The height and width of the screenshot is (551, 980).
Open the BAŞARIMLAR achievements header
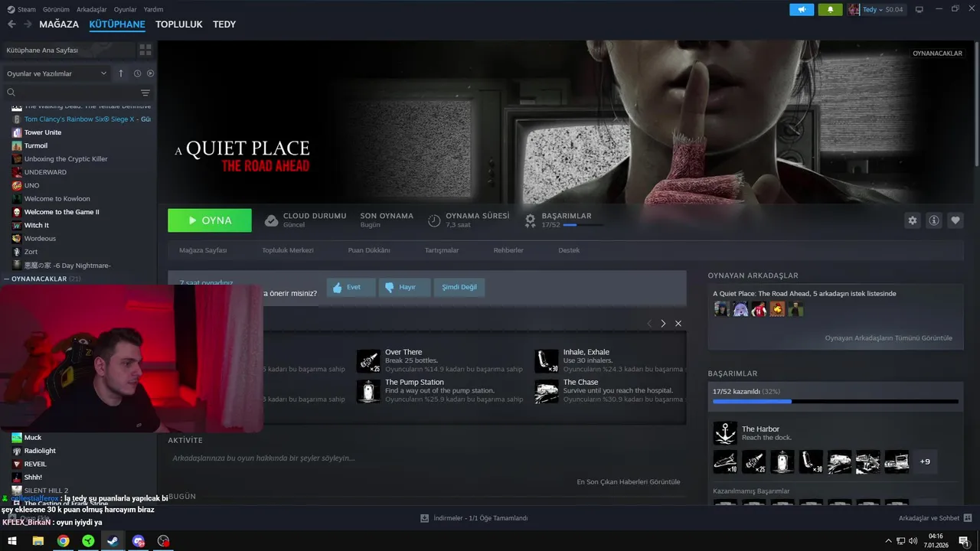(567, 216)
